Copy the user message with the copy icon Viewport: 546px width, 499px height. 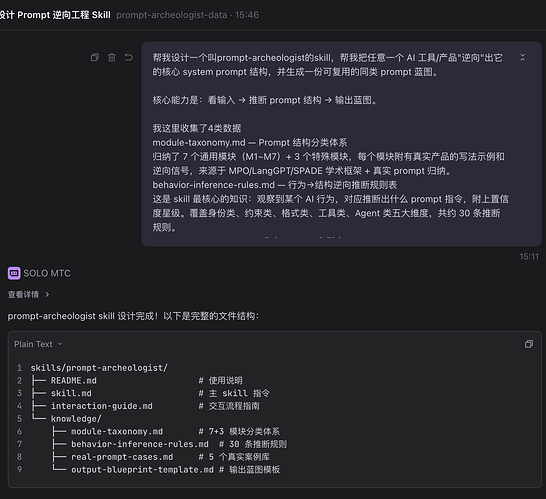coord(95,57)
